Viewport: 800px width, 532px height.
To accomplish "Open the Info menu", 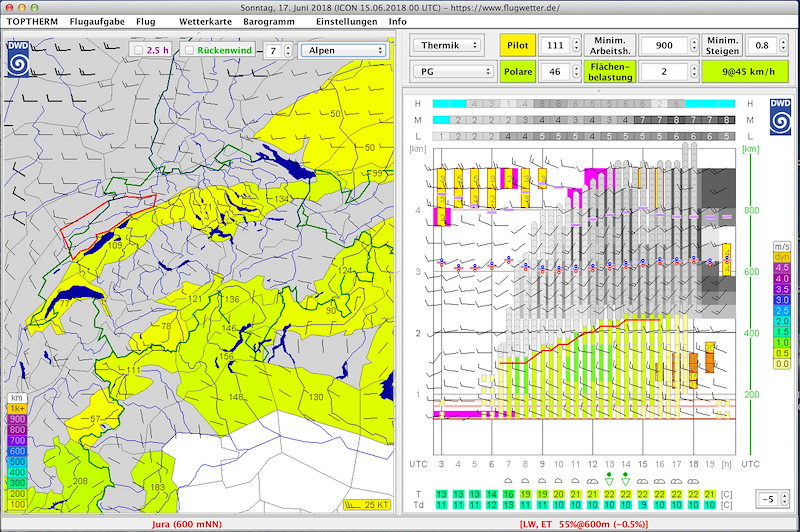I will point(397,21).
